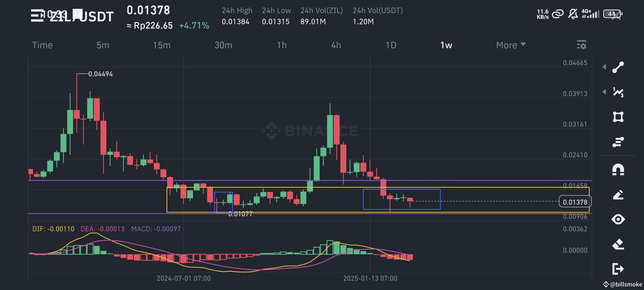
Task: Tap the 0.03913 price axis label
Action: click(575, 94)
